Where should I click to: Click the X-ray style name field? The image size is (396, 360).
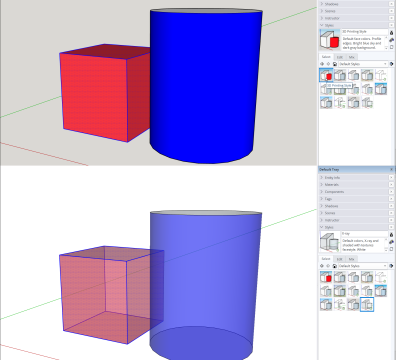point(364,234)
